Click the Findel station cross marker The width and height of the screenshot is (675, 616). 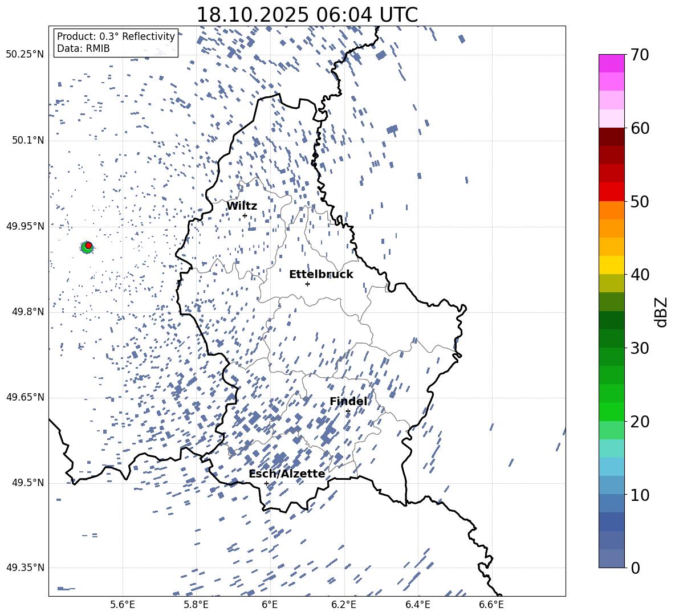point(348,411)
